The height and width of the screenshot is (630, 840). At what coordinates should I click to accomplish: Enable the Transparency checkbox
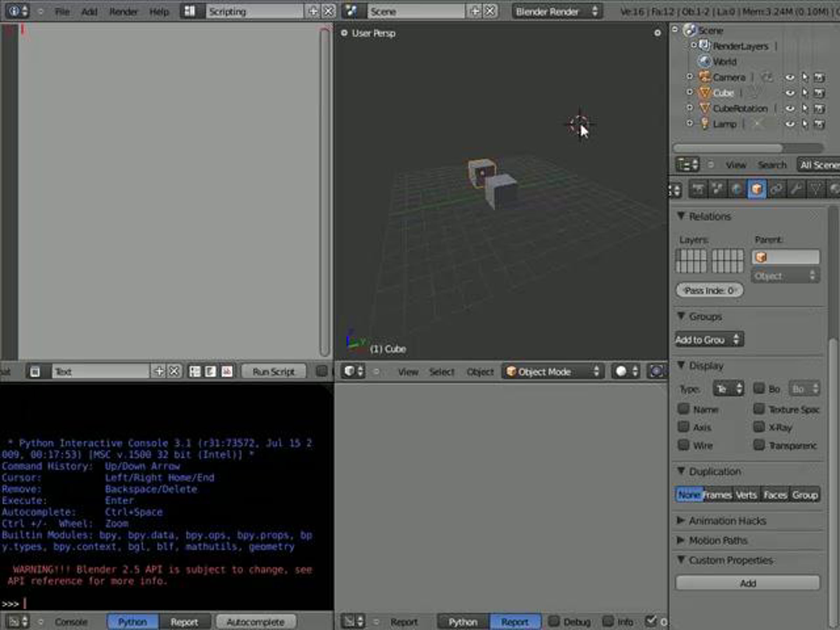coord(759,445)
